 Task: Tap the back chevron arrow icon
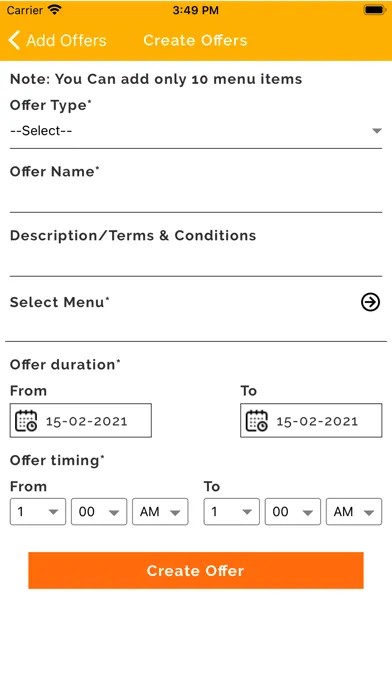point(14,40)
